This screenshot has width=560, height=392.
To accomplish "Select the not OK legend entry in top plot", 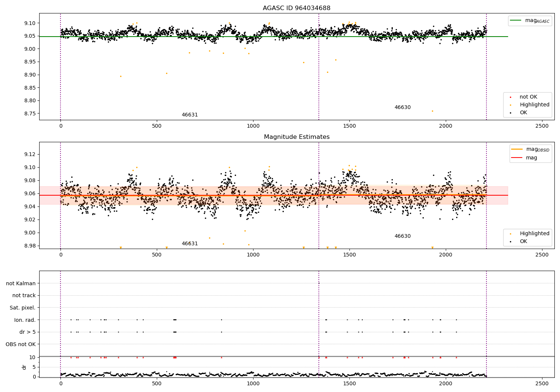I will point(523,97).
